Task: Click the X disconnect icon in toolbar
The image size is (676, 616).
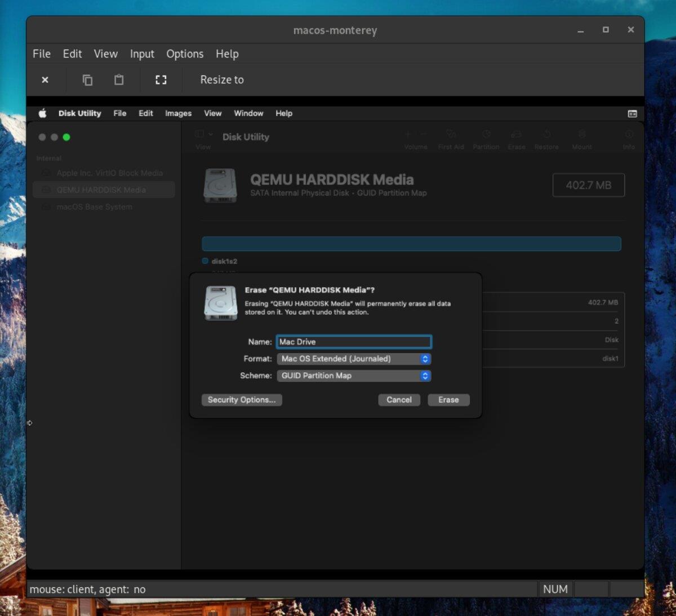Action: tap(45, 80)
